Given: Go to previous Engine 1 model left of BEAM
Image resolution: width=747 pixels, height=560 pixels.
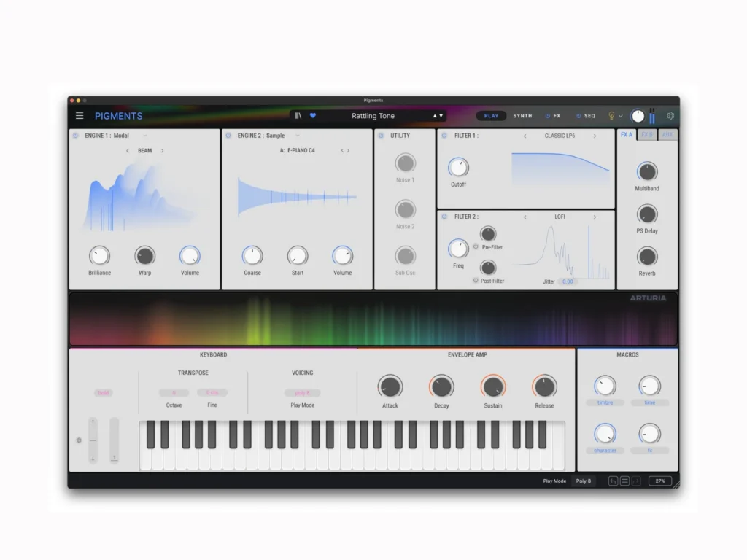Looking at the screenshot, I should 127,150.
